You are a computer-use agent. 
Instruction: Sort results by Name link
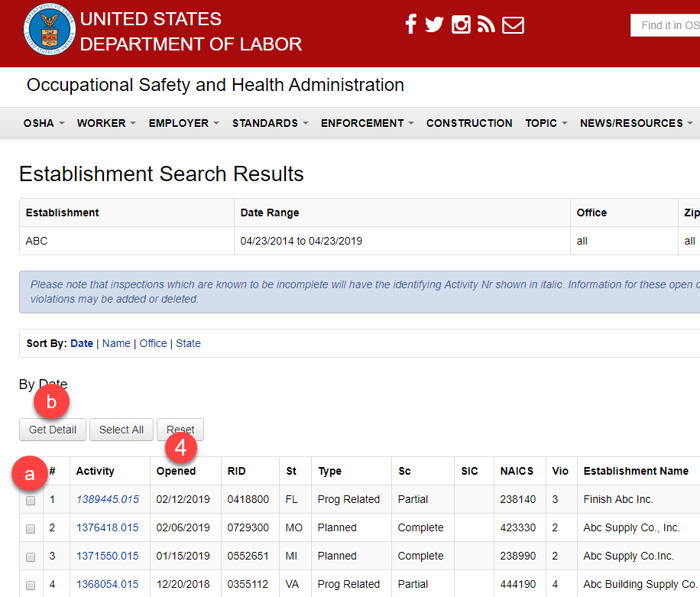coord(116,343)
